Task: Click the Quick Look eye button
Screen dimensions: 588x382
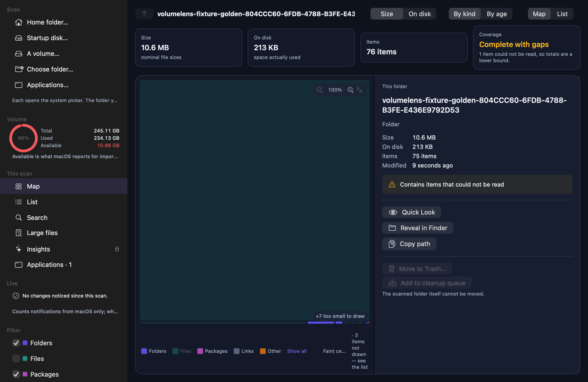Action: coord(412,212)
